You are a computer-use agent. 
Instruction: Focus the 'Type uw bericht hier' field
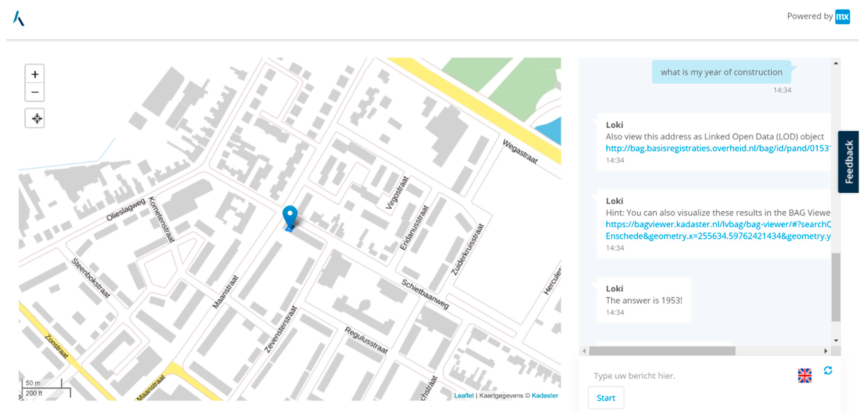(687, 375)
